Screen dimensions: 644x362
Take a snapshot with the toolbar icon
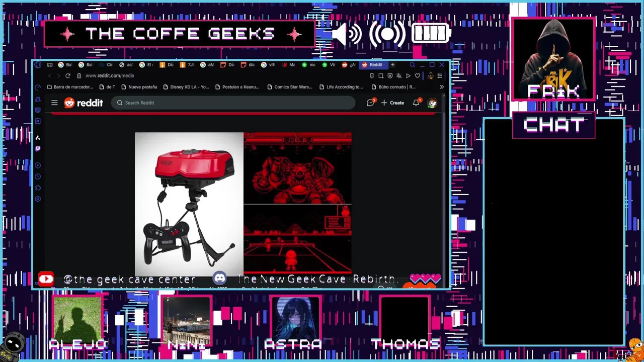381,76
